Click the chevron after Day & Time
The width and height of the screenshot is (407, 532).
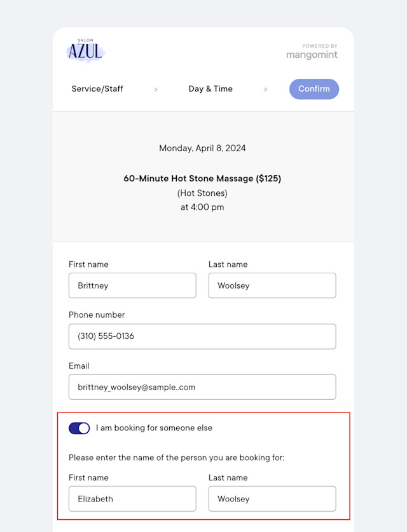[265, 89]
